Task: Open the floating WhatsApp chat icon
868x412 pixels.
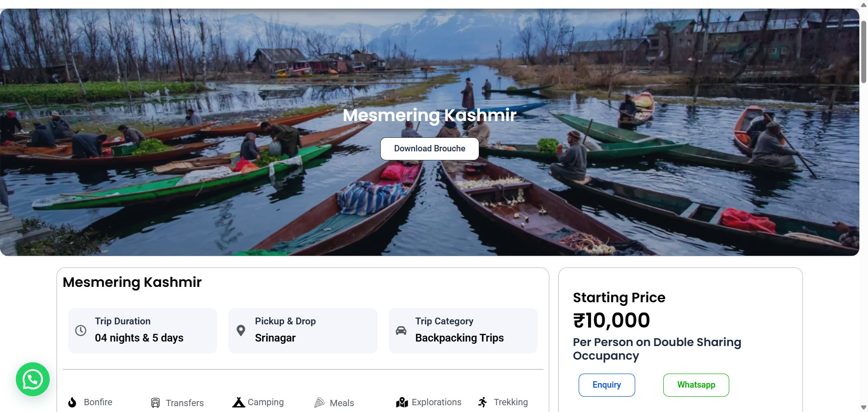Action: click(33, 379)
